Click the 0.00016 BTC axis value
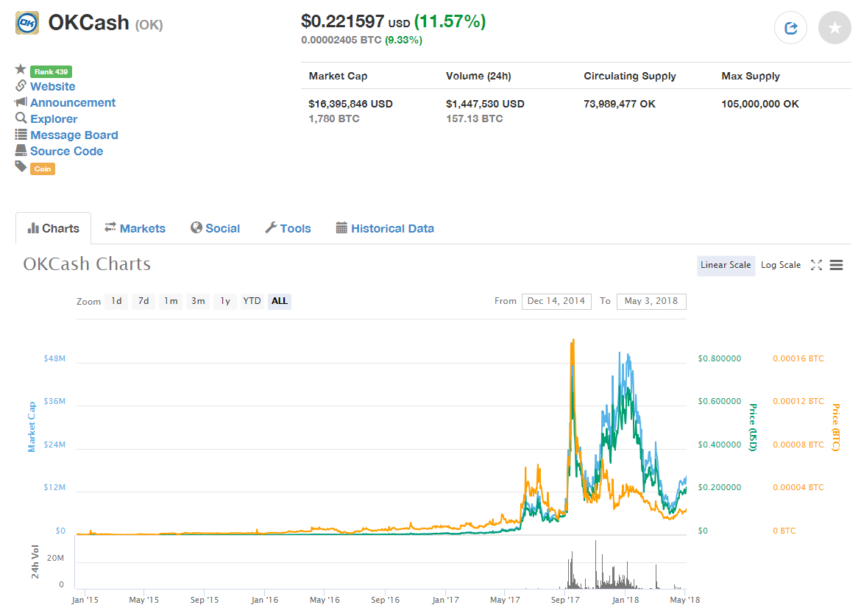 pyautogui.click(x=798, y=358)
